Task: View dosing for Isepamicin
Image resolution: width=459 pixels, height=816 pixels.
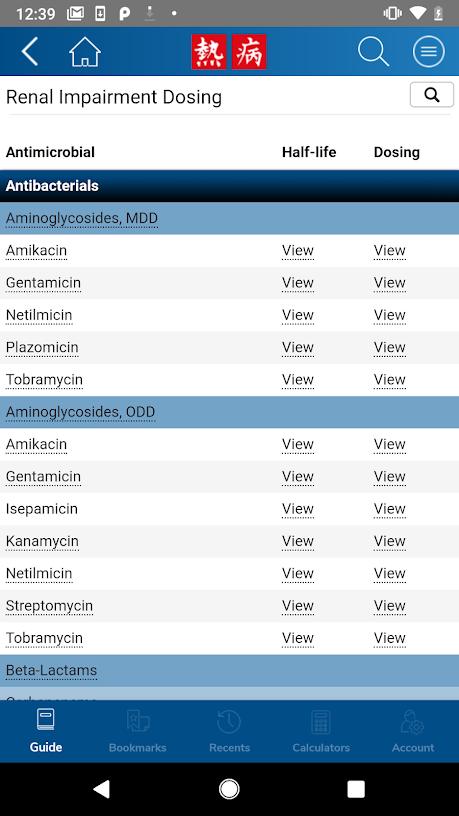Action: (x=389, y=509)
